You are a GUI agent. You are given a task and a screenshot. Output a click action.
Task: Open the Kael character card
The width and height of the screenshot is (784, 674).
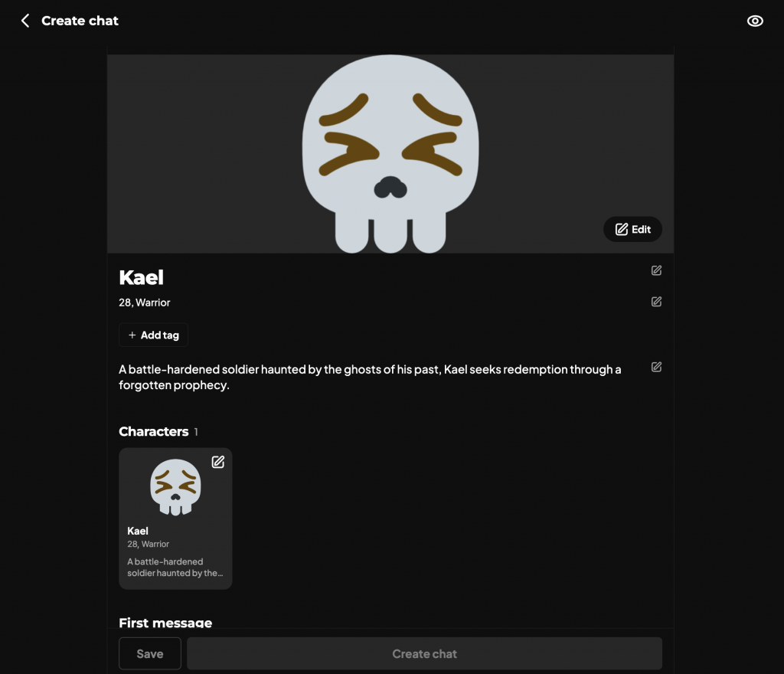(x=175, y=519)
